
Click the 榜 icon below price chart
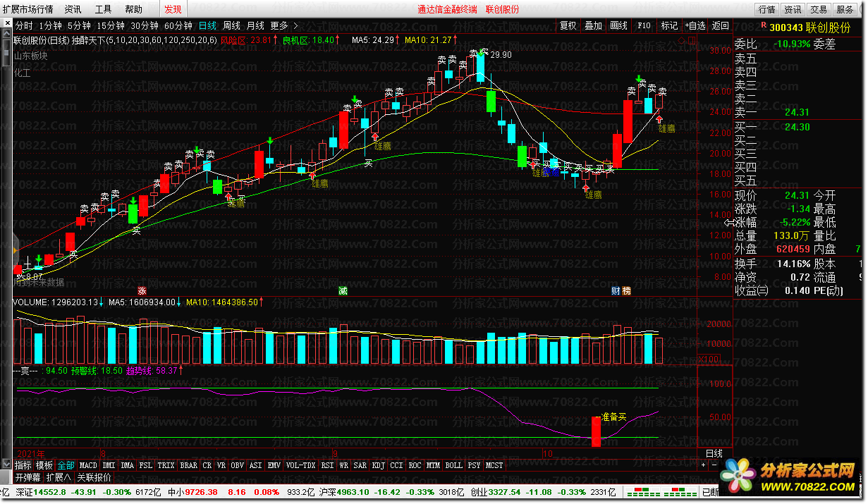point(626,290)
